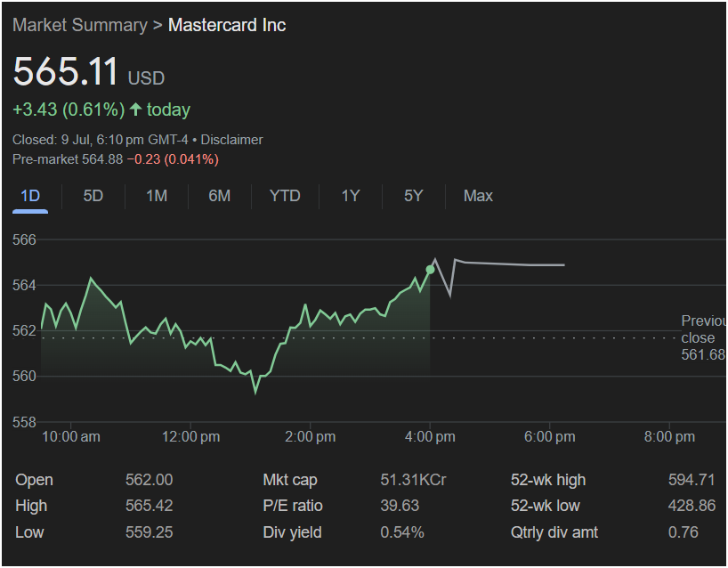Select the 52-wk high value 594.71
Screen dimensions: 728x568
point(692,480)
